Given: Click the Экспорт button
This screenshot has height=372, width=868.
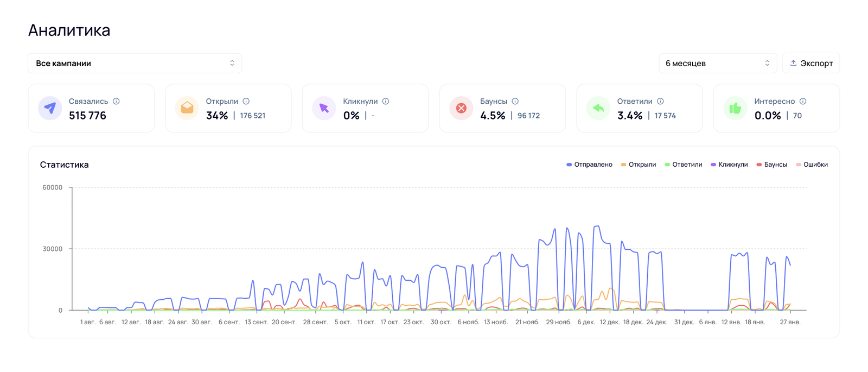Looking at the screenshot, I should pyautogui.click(x=811, y=63).
